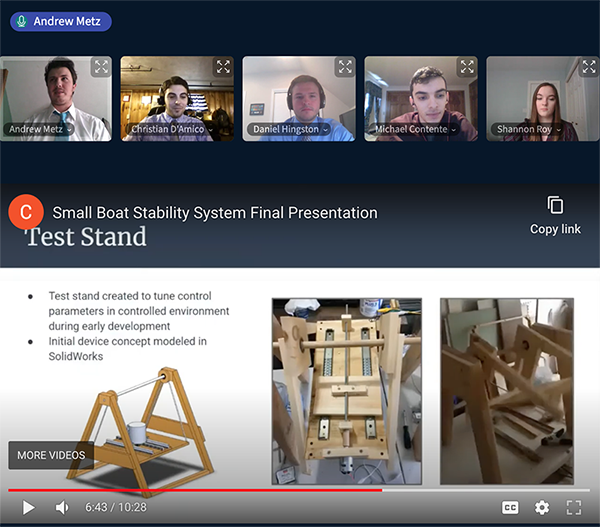600x527 pixels.
Task: Enter fullscreen video mode
Action: click(574, 507)
